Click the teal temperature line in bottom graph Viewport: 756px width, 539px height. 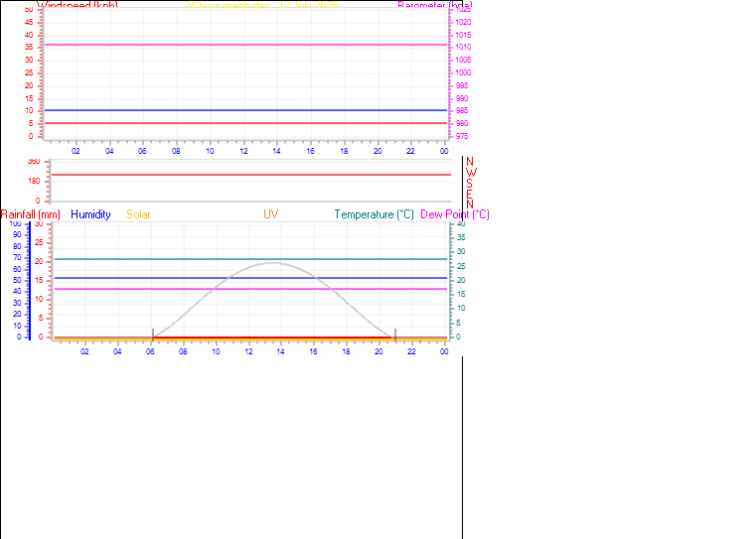pyautogui.click(x=250, y=259)
